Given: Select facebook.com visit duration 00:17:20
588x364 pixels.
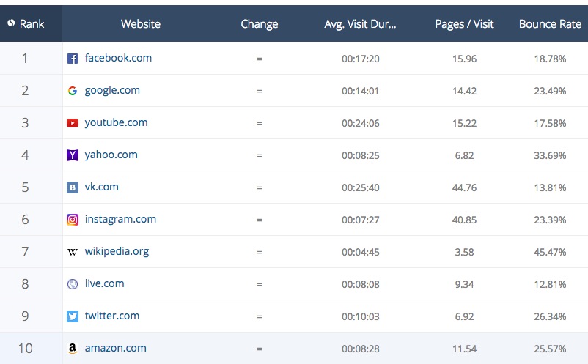Looking at the screenshot, I should pos(361,59).
